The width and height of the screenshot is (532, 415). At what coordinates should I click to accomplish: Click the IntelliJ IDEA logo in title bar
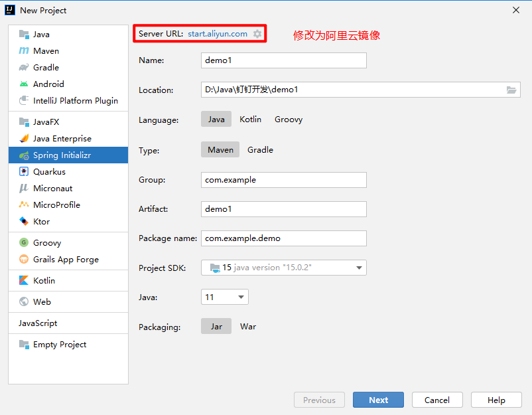pyautogui.click(x=10, y=10)
